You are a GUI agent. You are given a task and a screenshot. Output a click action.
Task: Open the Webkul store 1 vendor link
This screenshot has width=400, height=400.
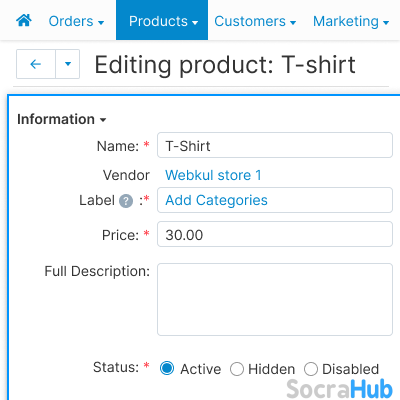(213, 175)
